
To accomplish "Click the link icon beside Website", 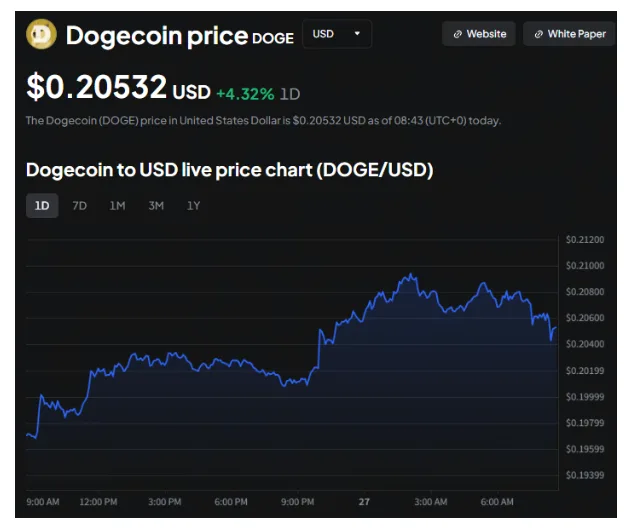I will [457, 34].
